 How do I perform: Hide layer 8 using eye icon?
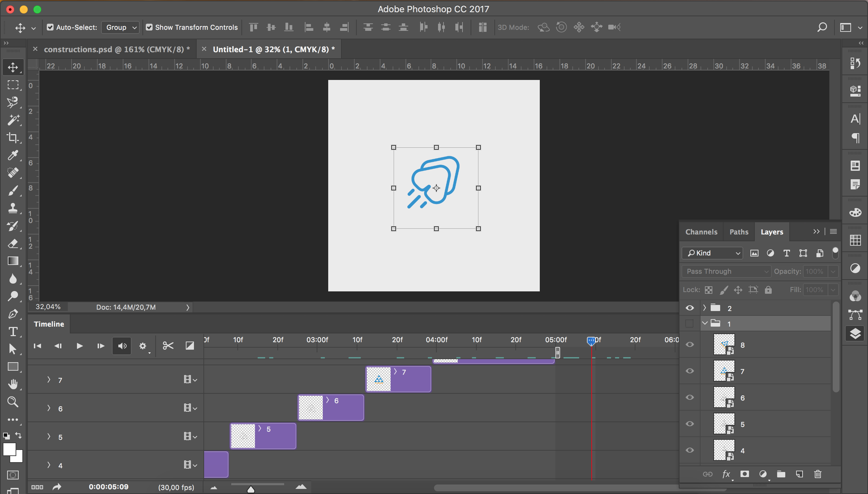tap(689, 345)
